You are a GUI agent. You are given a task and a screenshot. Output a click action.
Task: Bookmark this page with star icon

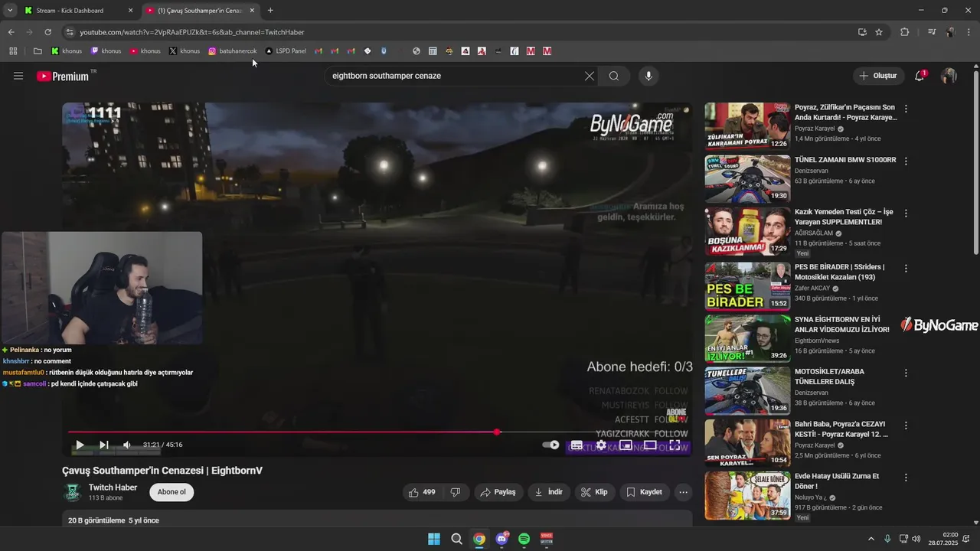[x=879, y=32]
